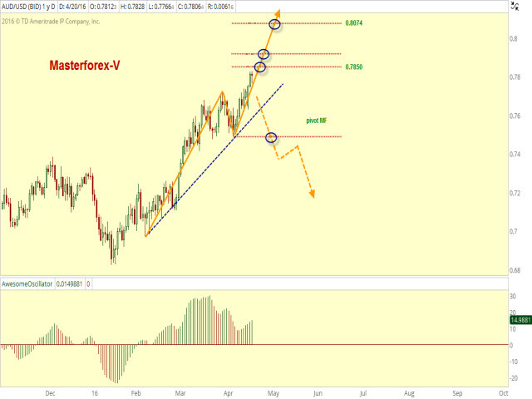Click the red 0 value beside AwesomeOscillator
The height and width of the screenshot is (399, 532).
[88, 284]
